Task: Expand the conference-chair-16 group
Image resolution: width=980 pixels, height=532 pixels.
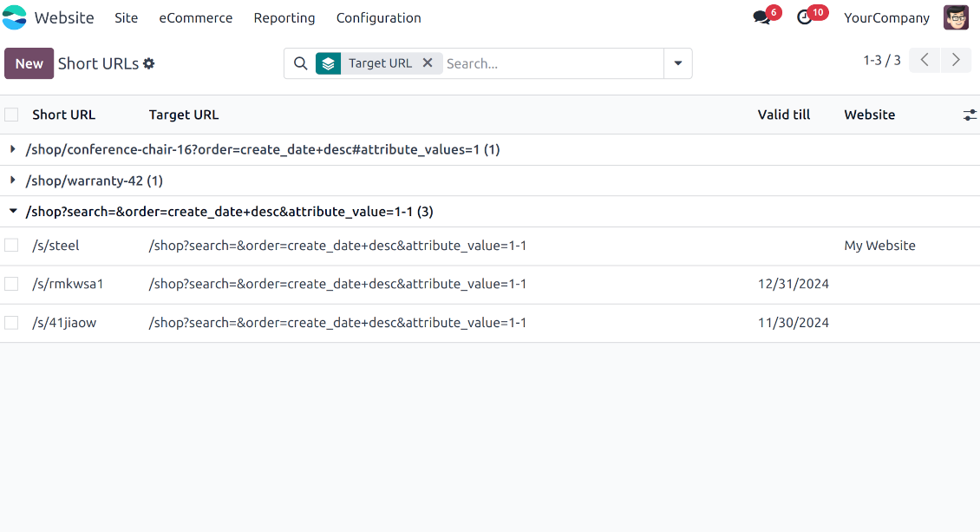Action: 13,149
